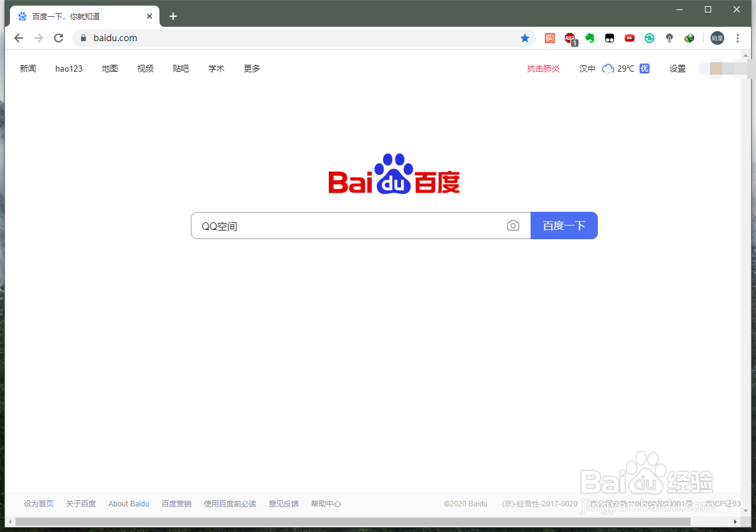Screen dimensions: 756x532
Task: Open the AdBlock Plus extension
Action: [570, 39]
